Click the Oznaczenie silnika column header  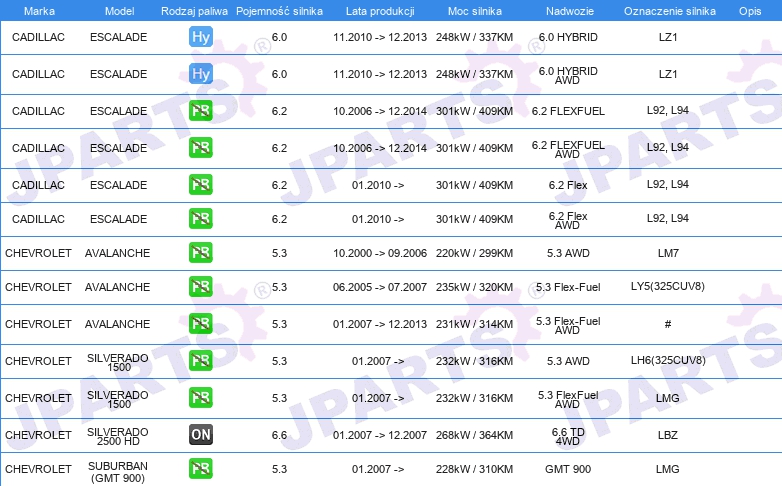tap(669, 11)
